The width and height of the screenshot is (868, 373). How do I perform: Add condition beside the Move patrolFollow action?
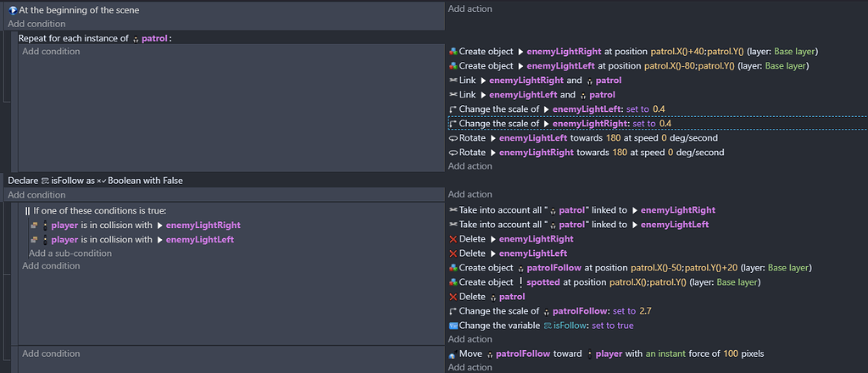[x=51, y=353]
